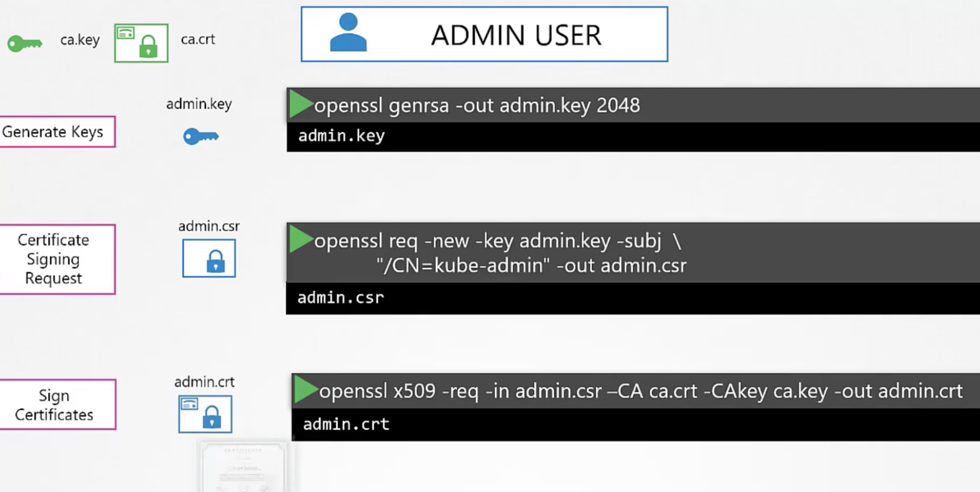Click the 'openssl req -new -key admin.key' line
The height and width of the screenshot is (492, 980).
tap(497, 241)
